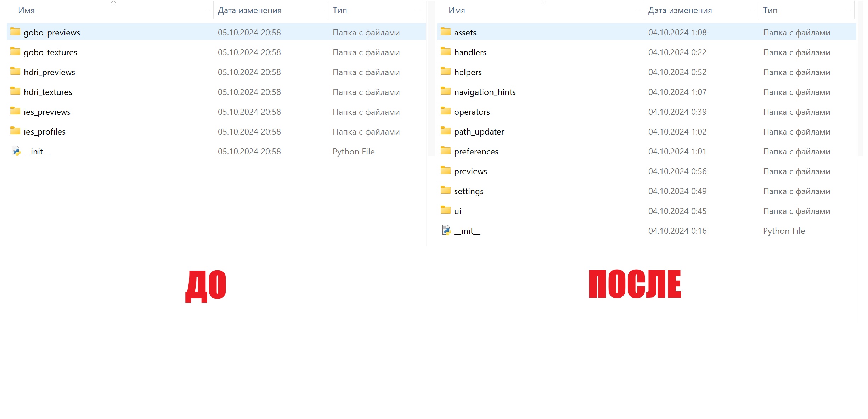Click date 04.10.2024 1:01 of preferences
Image resolution: width=868 pixels, height=419 pixels.
click(677, 152)
